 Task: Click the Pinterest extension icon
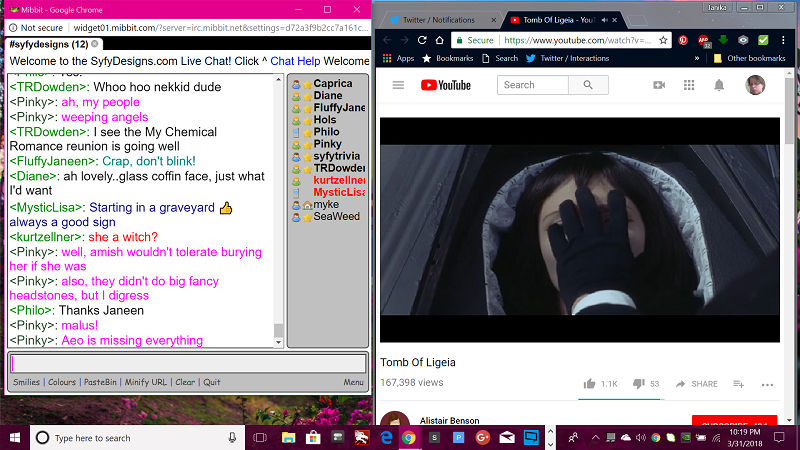click(x=683, y=40)
